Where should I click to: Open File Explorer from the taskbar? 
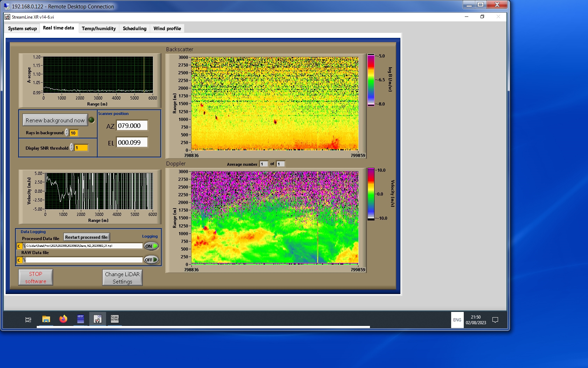pyautogui.click(x=46, y=319)
